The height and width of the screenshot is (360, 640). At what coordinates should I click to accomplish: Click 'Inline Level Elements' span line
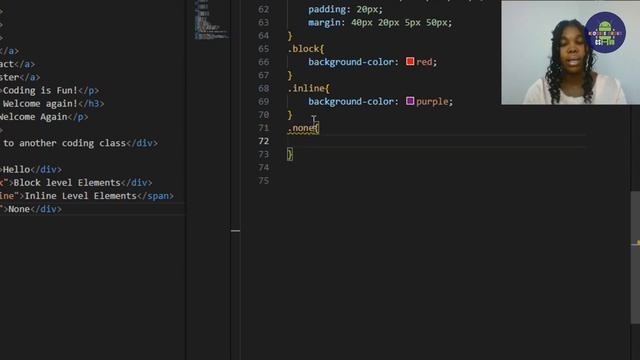pyautogui.click(x=87, y=196)
